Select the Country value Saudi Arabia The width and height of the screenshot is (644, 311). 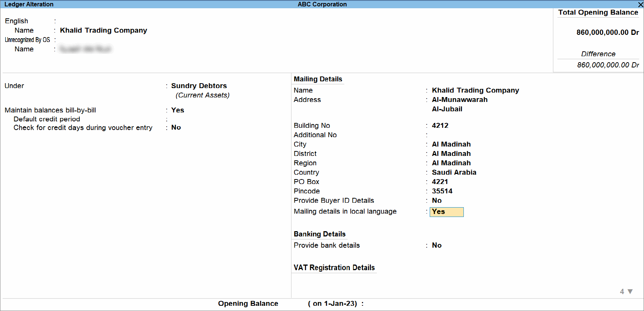pos(454,172)
